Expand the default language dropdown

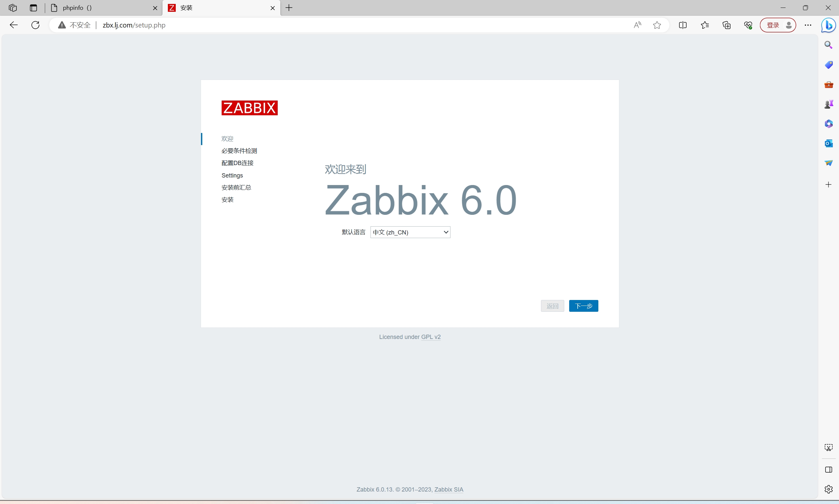pos(410,232)
